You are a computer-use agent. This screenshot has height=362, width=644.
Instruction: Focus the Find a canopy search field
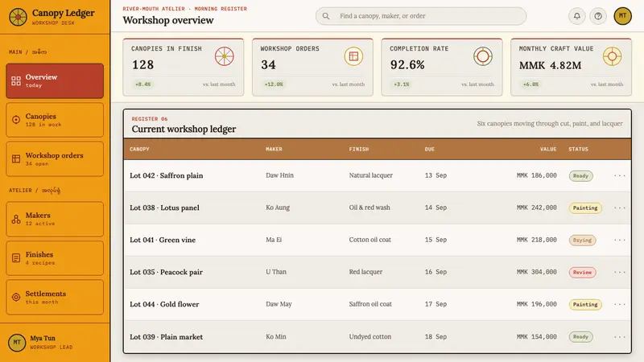421,16
